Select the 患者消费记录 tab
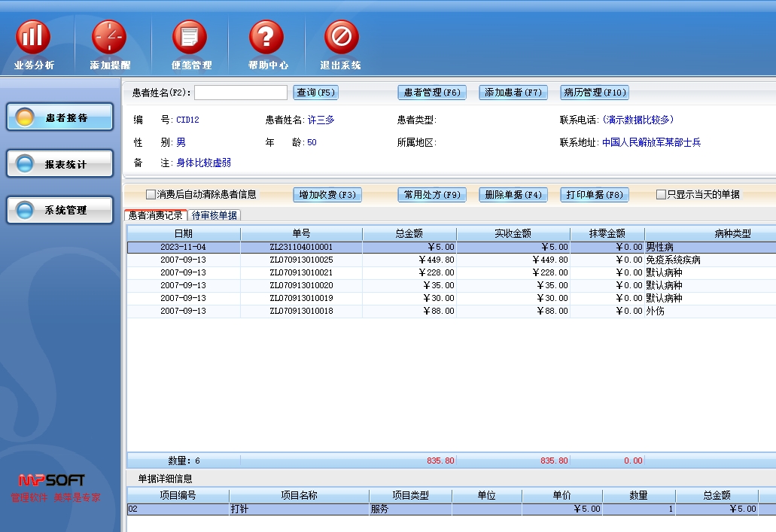The height and width of the screenshot is (532, 776). click(155, 216)
